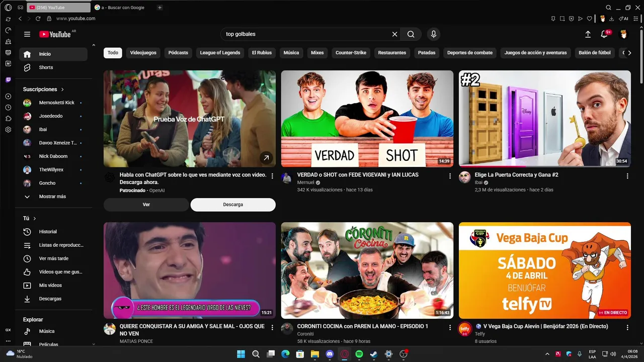
Task: Click the www.youtube.com address bar
Action: pyautogui.click(x=75, y=19)
